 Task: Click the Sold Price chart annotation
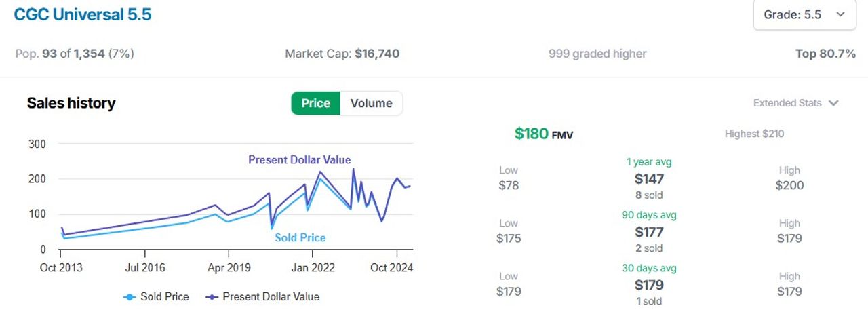tap(300, 238)
